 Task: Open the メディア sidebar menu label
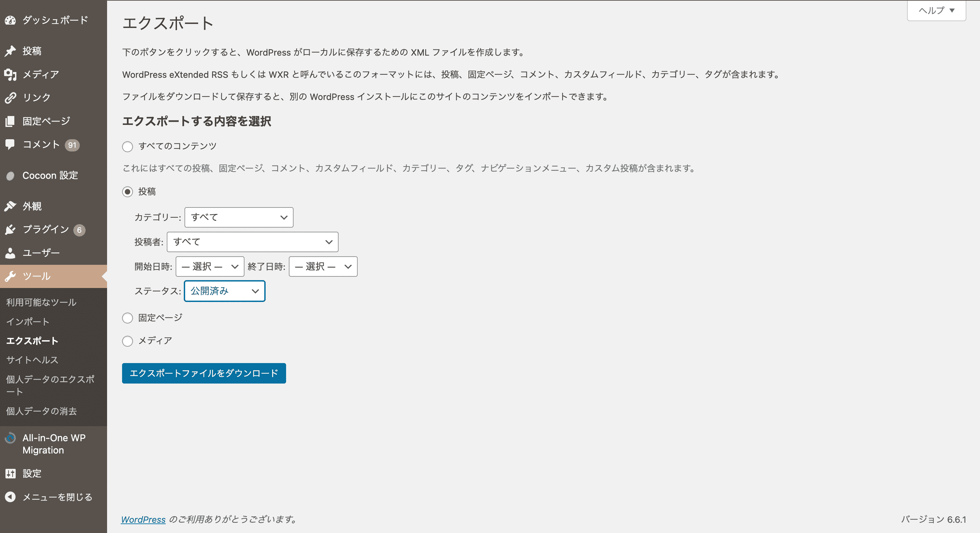point(41,75)
